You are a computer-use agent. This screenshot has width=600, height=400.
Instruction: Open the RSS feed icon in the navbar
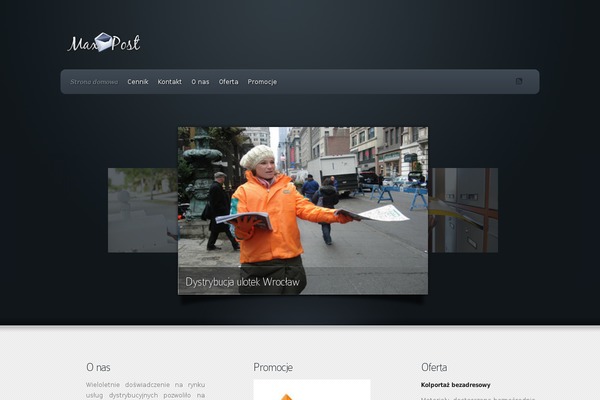[x=519, y=81]
